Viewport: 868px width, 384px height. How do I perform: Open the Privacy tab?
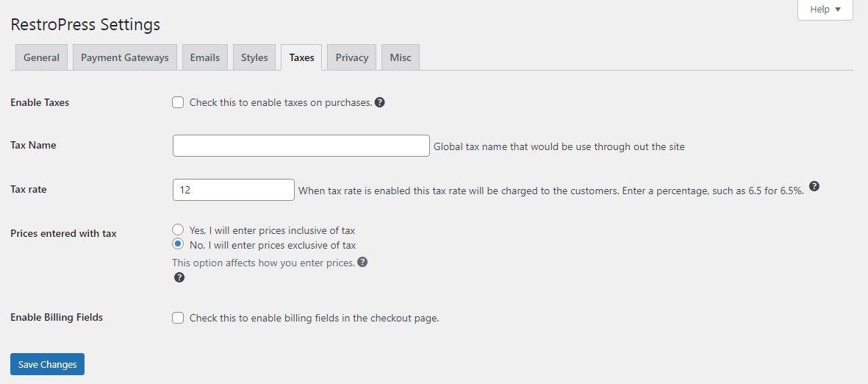351,57
